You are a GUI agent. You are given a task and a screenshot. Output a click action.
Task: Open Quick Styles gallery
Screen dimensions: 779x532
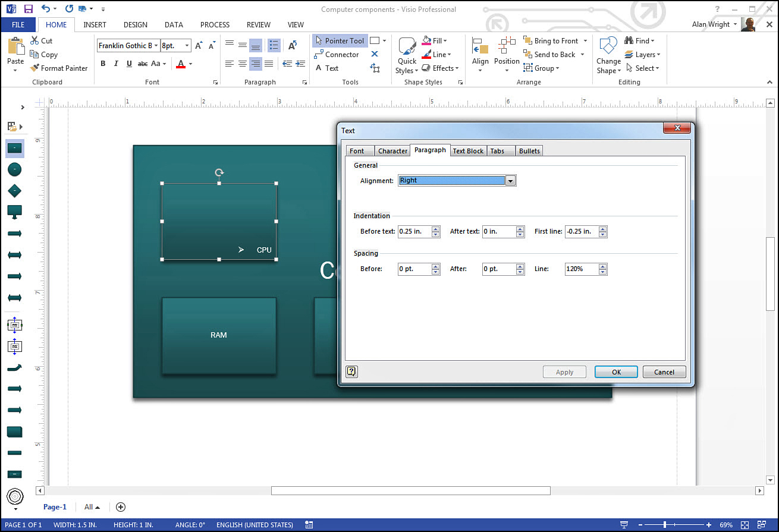coord(407,56)
